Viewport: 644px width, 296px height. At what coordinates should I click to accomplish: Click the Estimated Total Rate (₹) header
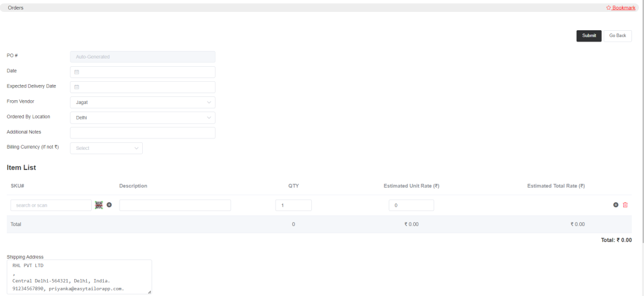[x=556, y=186]
